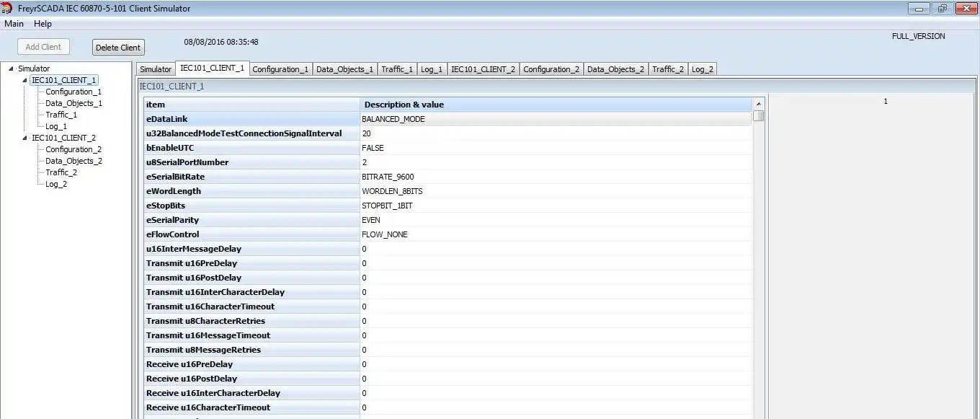Collapse the IEC101_CLIENT_1 tree node
980x419 pixels.
click(24, 80)
